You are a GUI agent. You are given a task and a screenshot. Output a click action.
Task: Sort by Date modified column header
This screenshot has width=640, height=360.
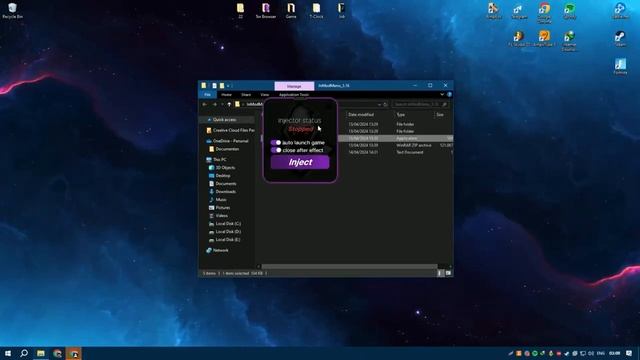[x=361, y=115]
